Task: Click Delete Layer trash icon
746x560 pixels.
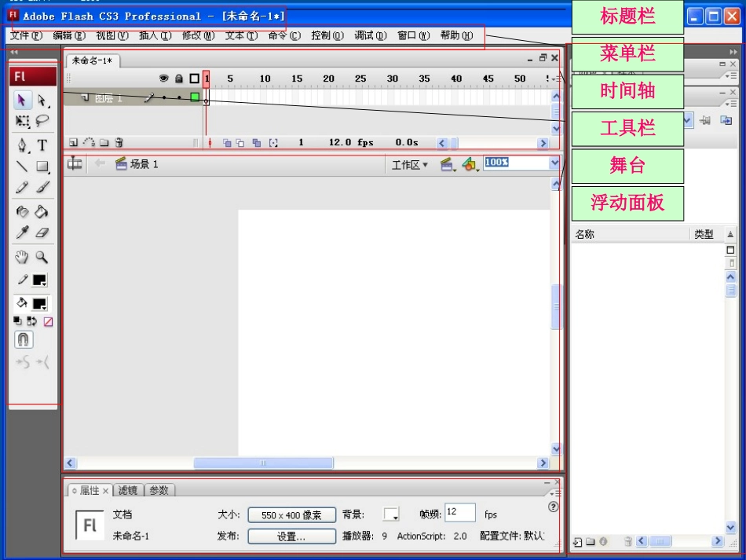Action: 119,142
